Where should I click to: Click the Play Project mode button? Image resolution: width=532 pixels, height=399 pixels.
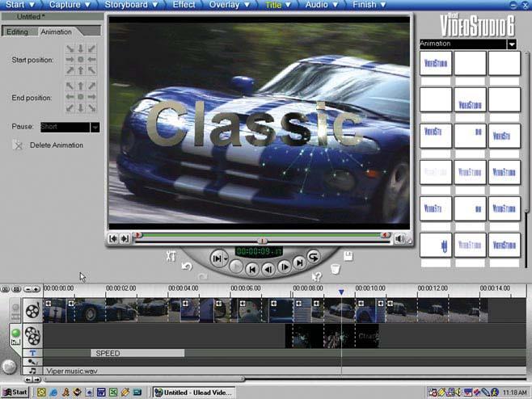(217, 258)
